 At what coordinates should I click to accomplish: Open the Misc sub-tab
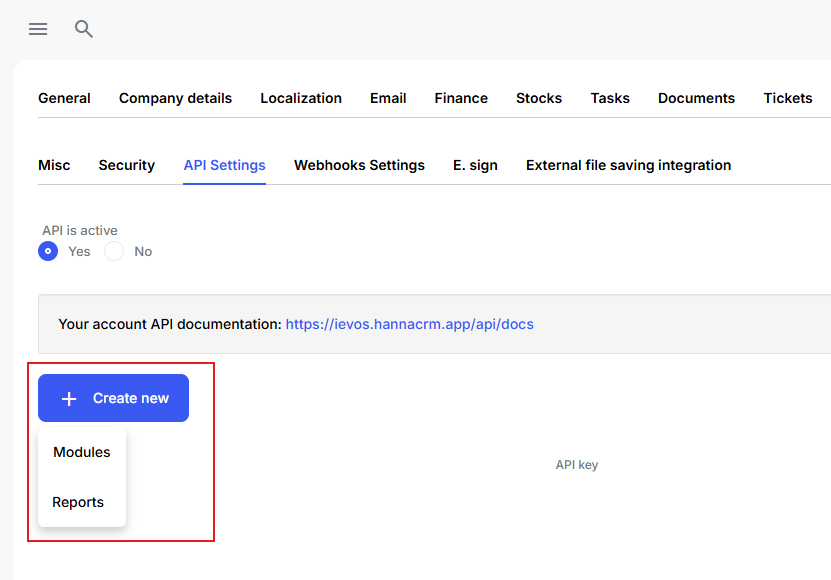point(54,165)
